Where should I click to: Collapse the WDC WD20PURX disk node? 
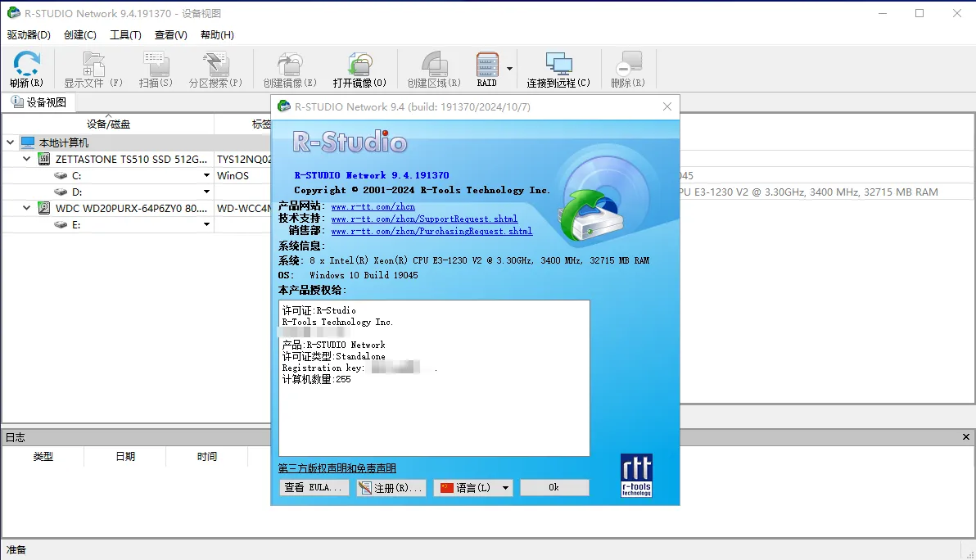[x=26, y=208]
